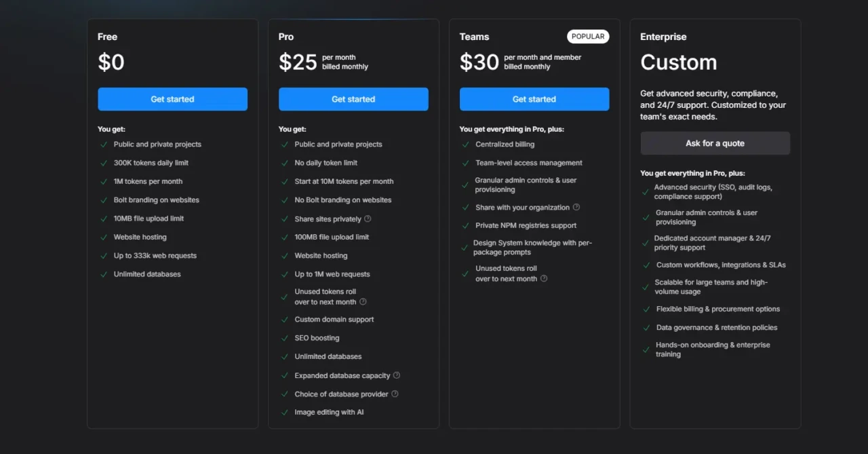Click 'Flexible billing & procurement options'

[718, 309]
